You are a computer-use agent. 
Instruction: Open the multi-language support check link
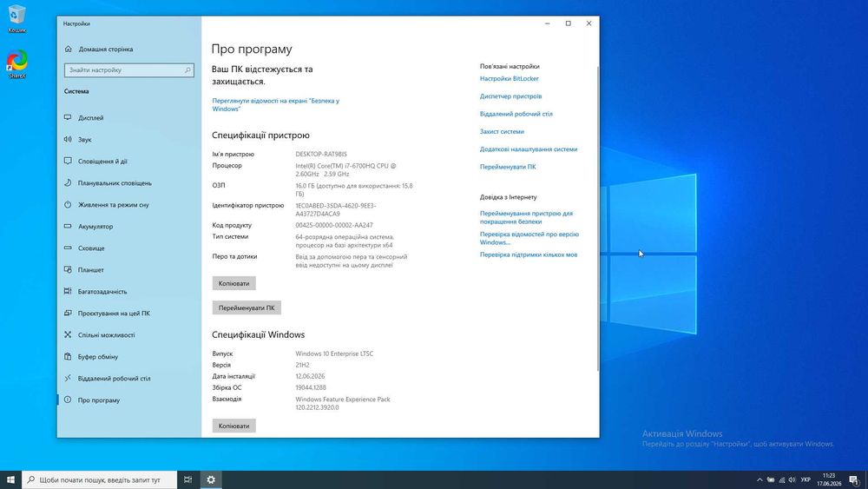point(528,254)
